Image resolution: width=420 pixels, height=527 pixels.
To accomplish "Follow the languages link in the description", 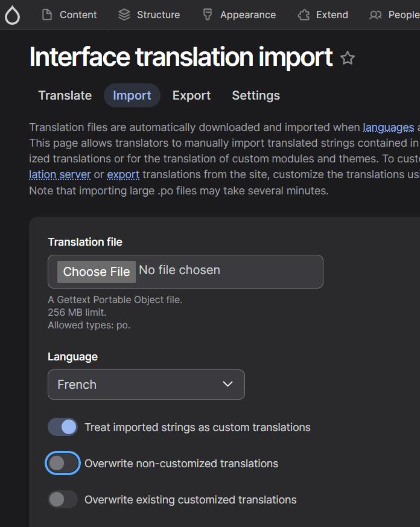I will pos(389,127).
